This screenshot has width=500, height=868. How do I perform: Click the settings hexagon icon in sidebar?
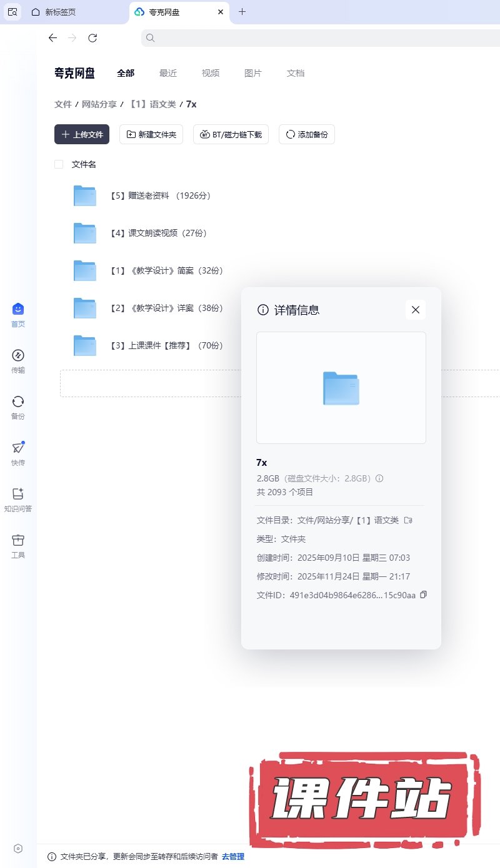click(x=18, y=848)
